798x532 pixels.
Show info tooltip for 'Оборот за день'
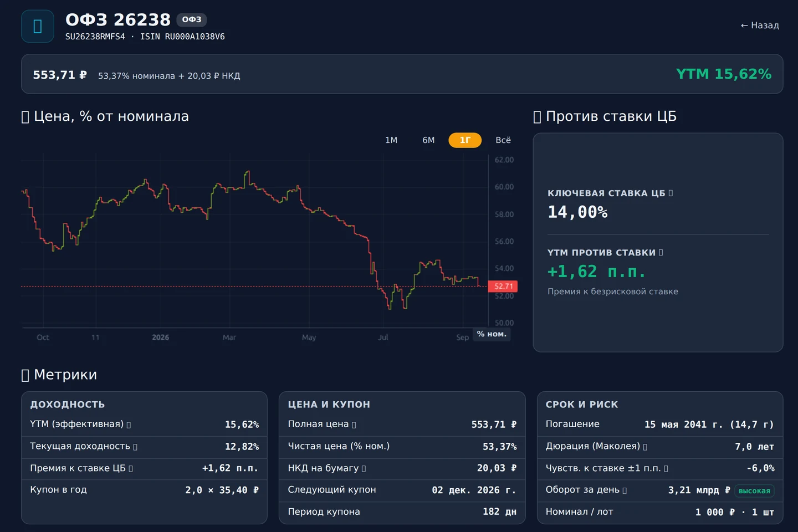(x=625, y=490)
